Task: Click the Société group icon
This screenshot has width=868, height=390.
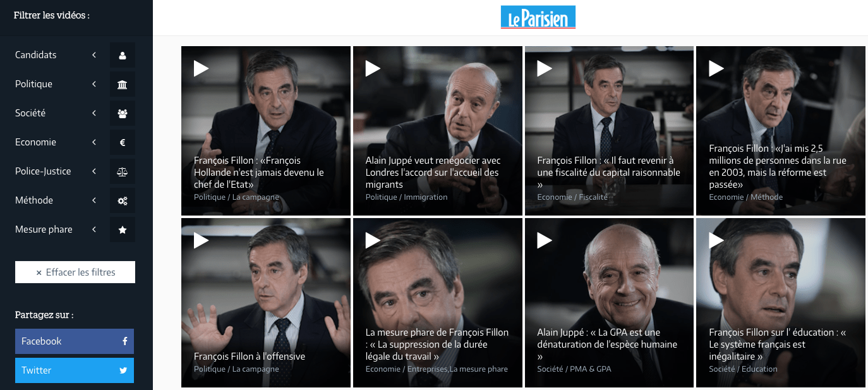Action: point(123,113)
